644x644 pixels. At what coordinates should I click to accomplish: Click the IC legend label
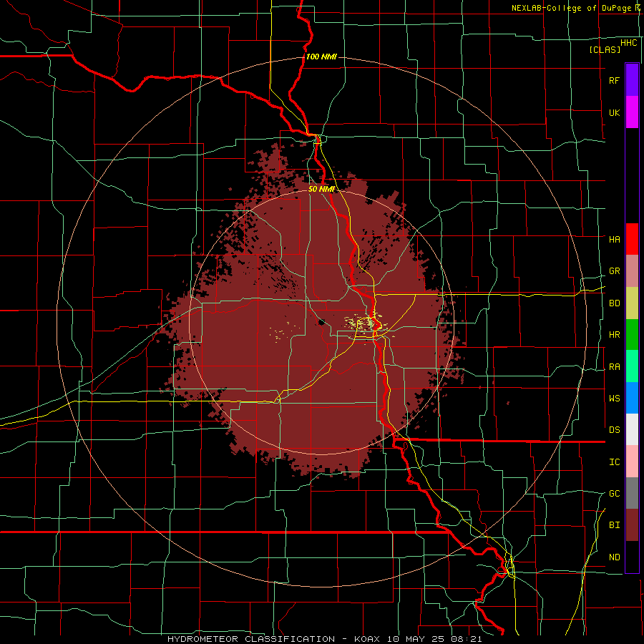(x=614, y=462)
